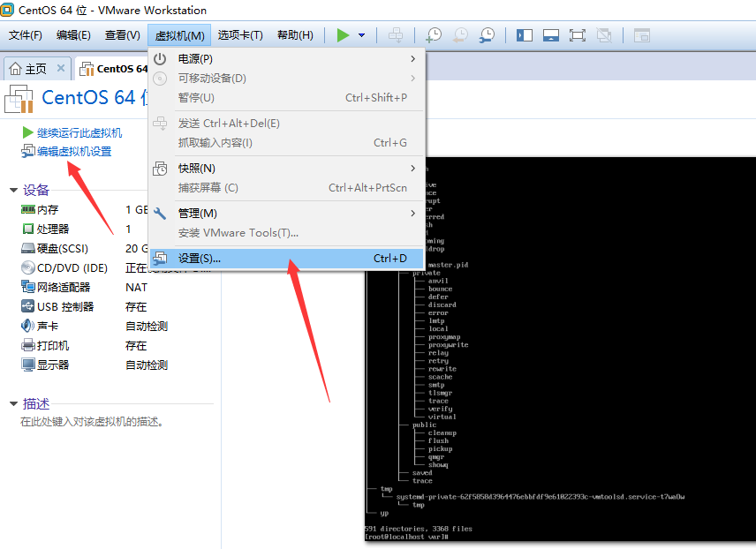
Task: Click 继续运行此虚拟机 link
Action: [x=79, y=133]
